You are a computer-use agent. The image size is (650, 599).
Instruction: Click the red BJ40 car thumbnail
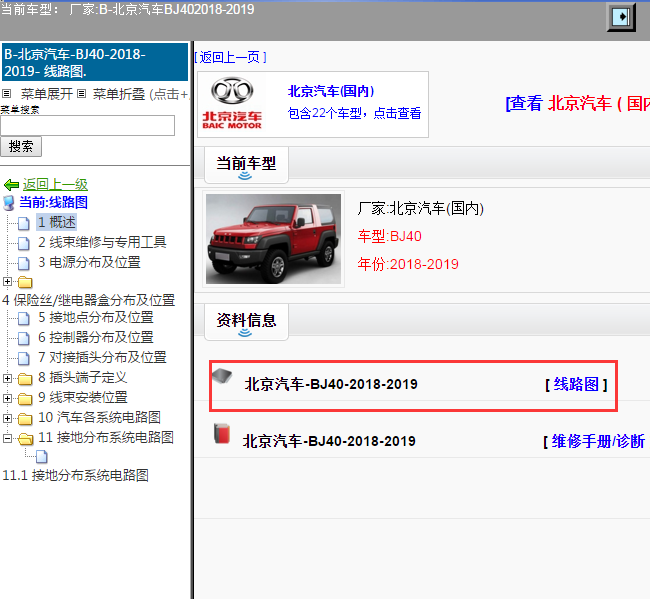(274, 239)
